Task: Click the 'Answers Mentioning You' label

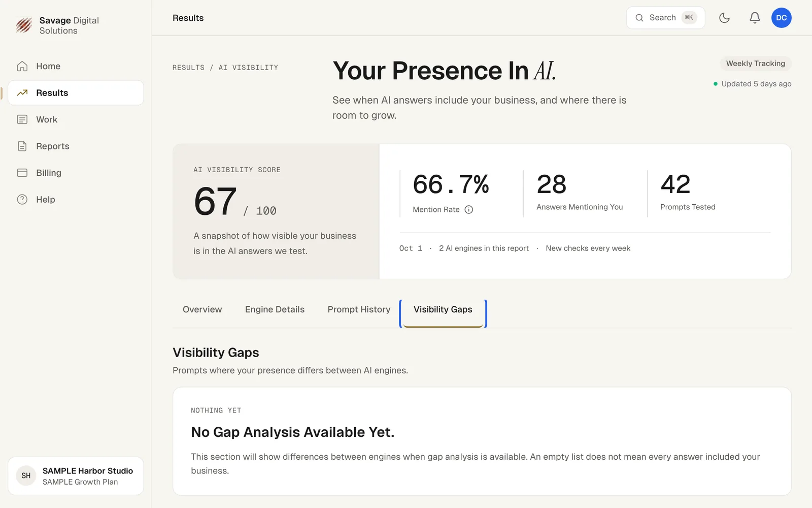Action: [580, 207]
